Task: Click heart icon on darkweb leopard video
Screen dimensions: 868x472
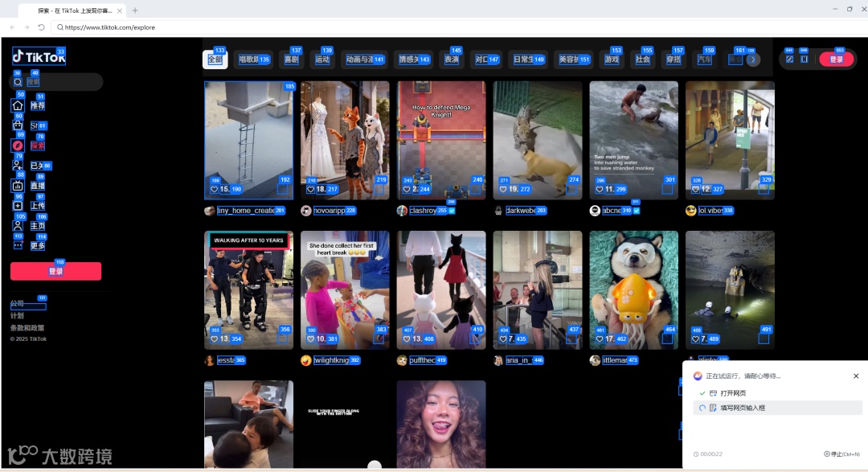Action: pos(503,190)
